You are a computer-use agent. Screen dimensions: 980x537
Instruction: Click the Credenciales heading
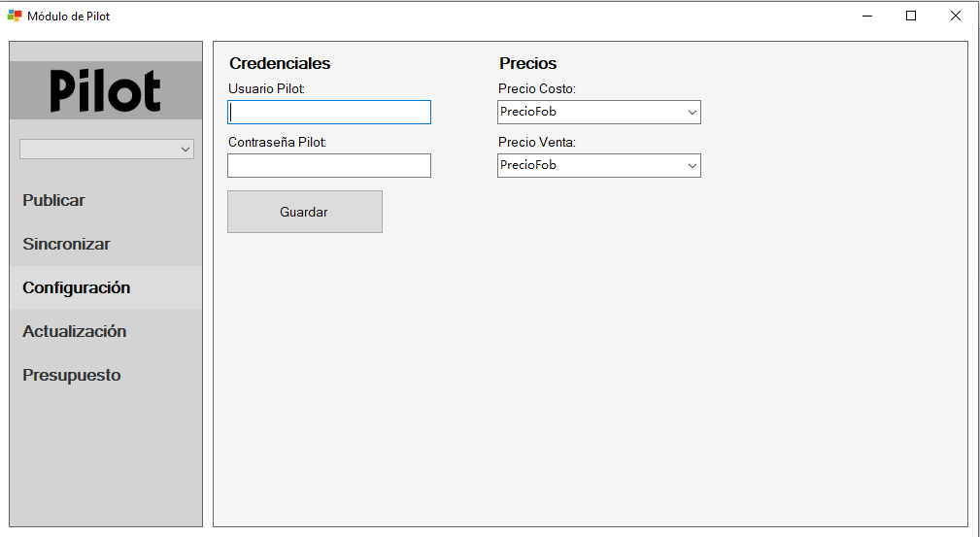280,64
